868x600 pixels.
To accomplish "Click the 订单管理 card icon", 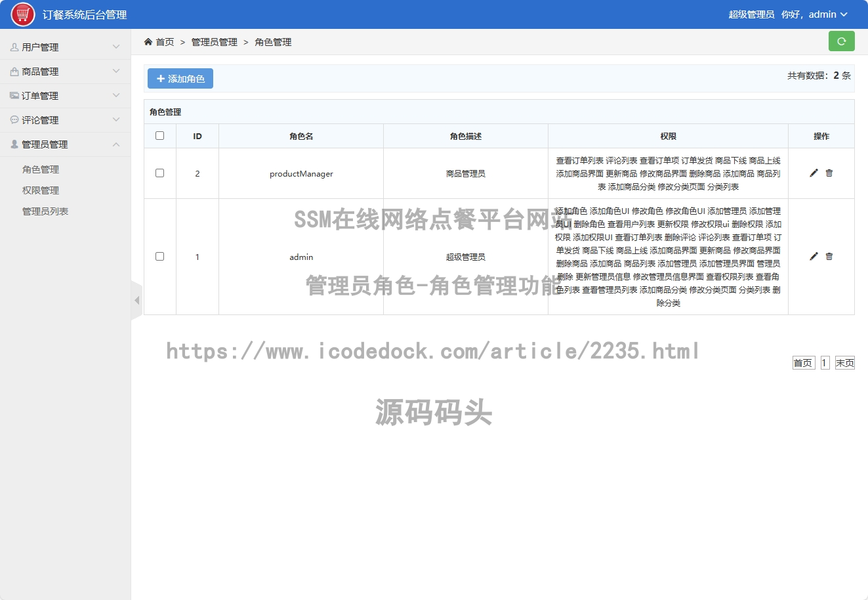I will (x=14, y=96).
